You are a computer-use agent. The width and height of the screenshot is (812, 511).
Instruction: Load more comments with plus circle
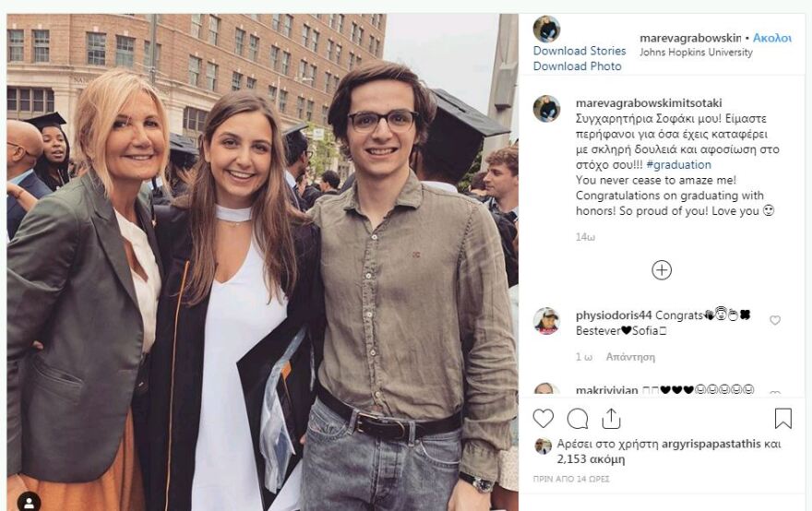tap(662, 269)
